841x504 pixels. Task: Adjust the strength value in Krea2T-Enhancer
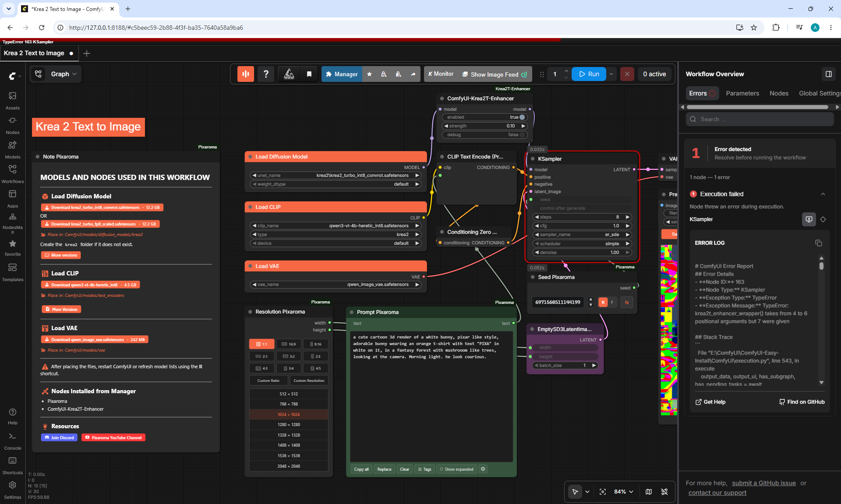pyautogui.click(x=484, y=126)
